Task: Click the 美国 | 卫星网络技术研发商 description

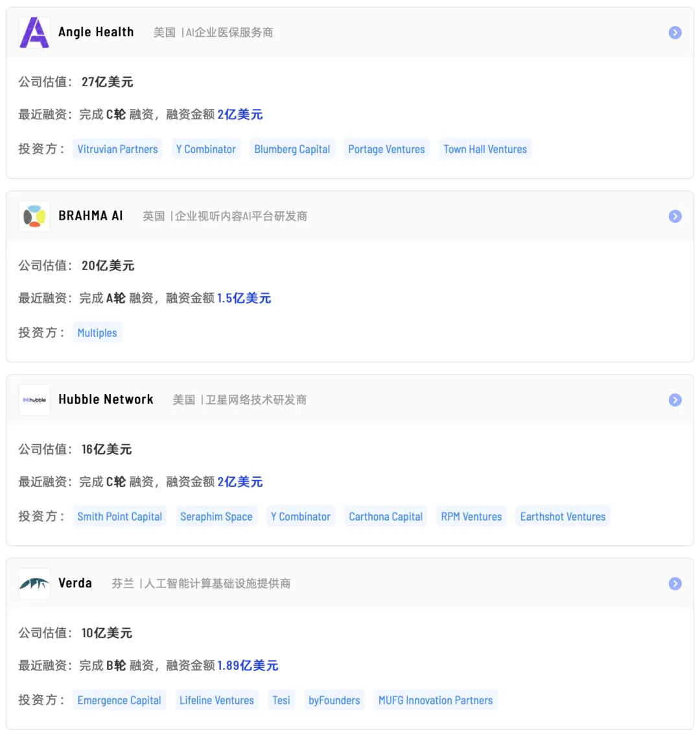Action: (240, 400)
